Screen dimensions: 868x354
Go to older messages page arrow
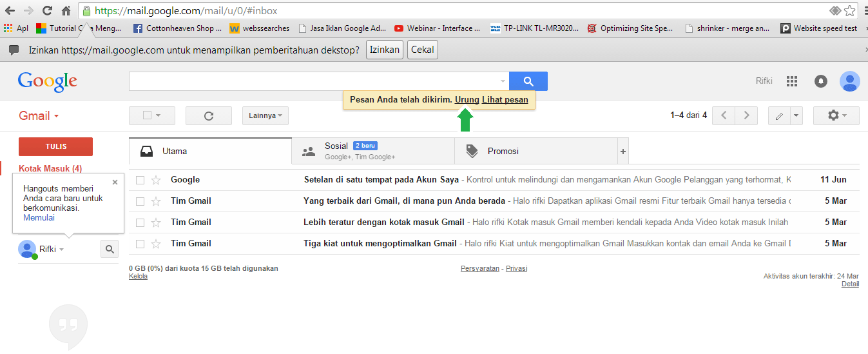[x=746, y=115]
